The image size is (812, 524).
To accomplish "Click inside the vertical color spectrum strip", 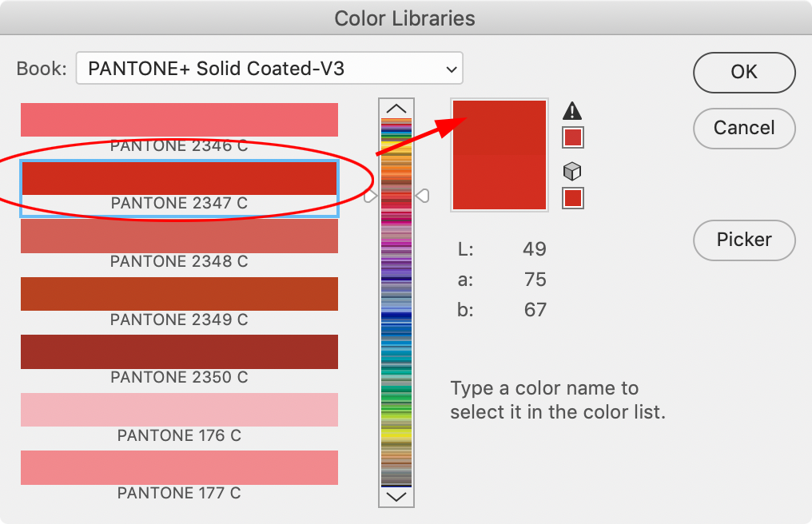I will pos(396,304).
